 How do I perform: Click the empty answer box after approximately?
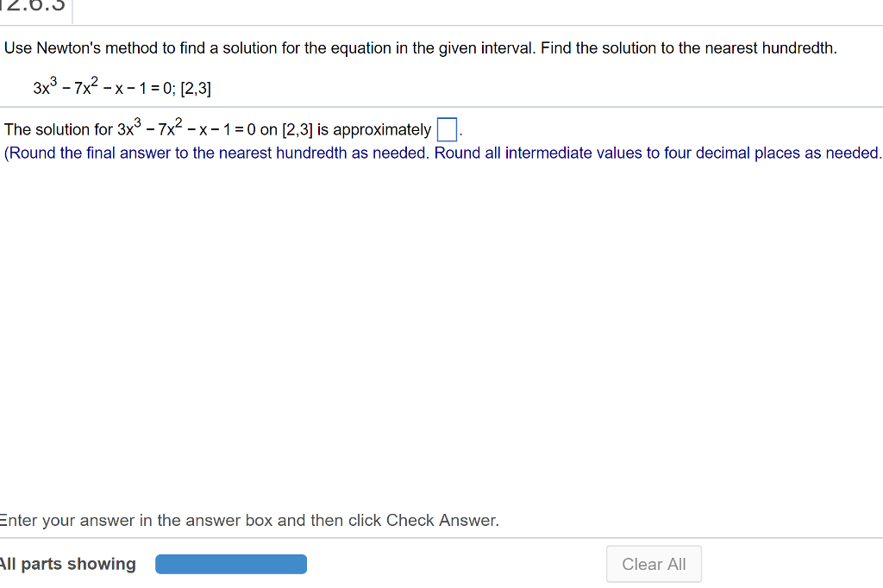[446, 128]
